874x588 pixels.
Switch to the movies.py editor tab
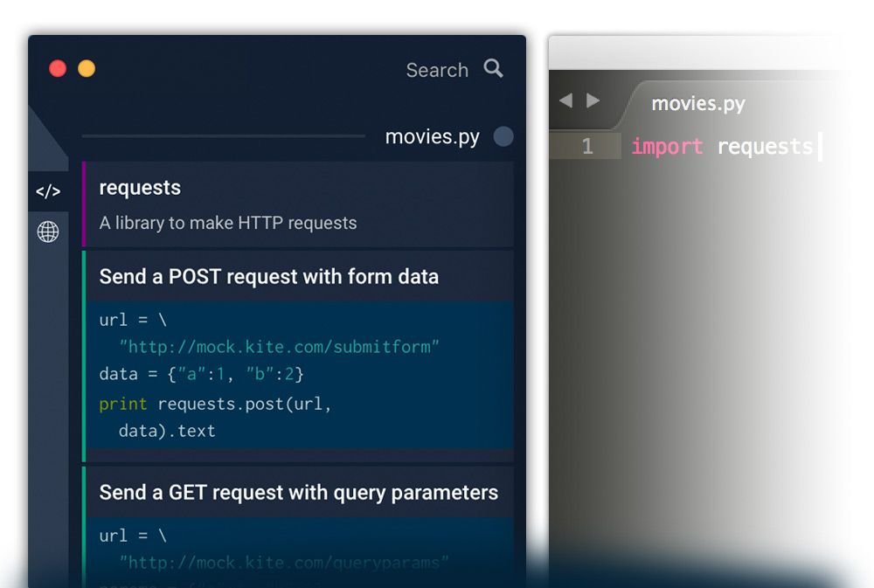point(697,104)
